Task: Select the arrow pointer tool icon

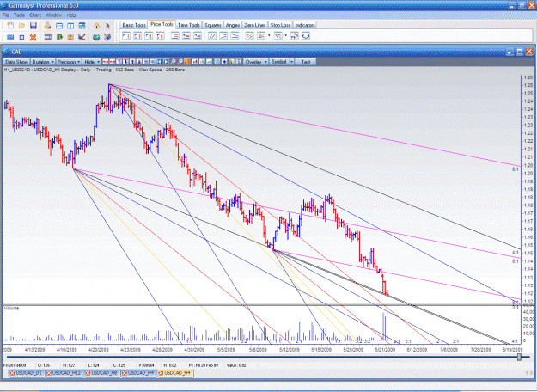Action: click(107, 26)
